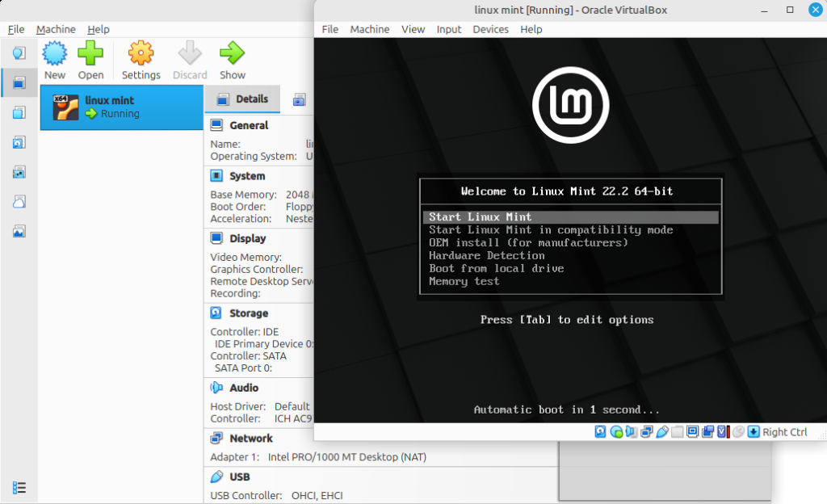This screenshot has height=504, width=827.
Task: Toggle mouse integration indicator in status bar
Action: 737,432
